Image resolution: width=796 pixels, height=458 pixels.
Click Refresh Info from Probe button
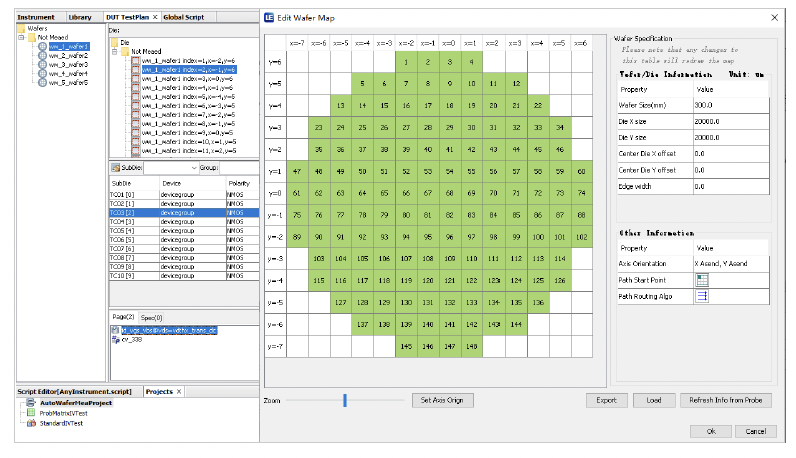[x=725, y=400]
